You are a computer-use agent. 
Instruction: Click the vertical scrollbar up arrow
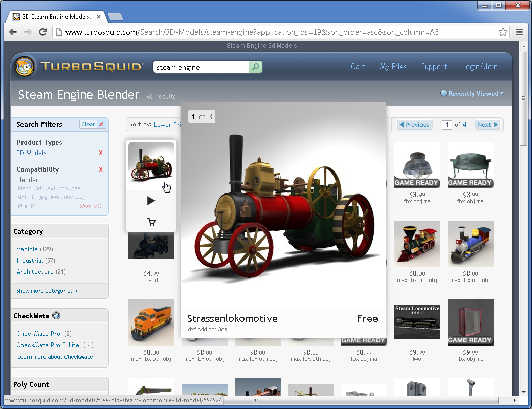tap(523, 46)
